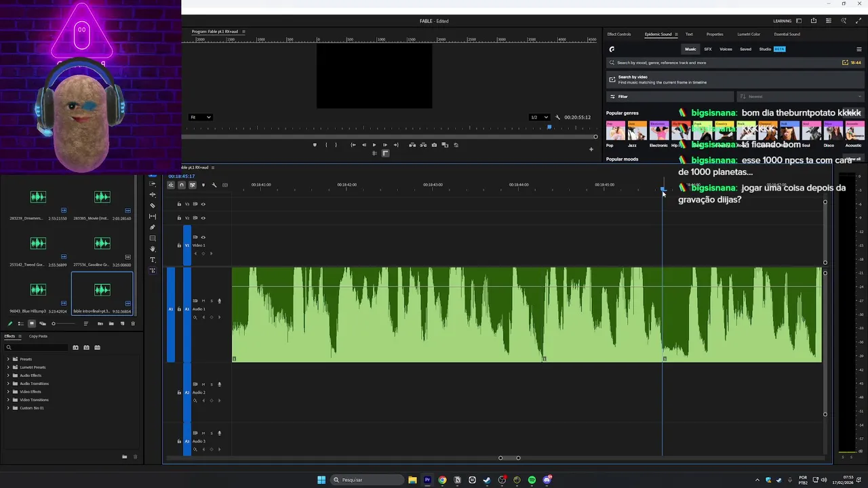Switch to the Lumetri Color tab
Screen dimensions: 868x488
pos(749,34)
